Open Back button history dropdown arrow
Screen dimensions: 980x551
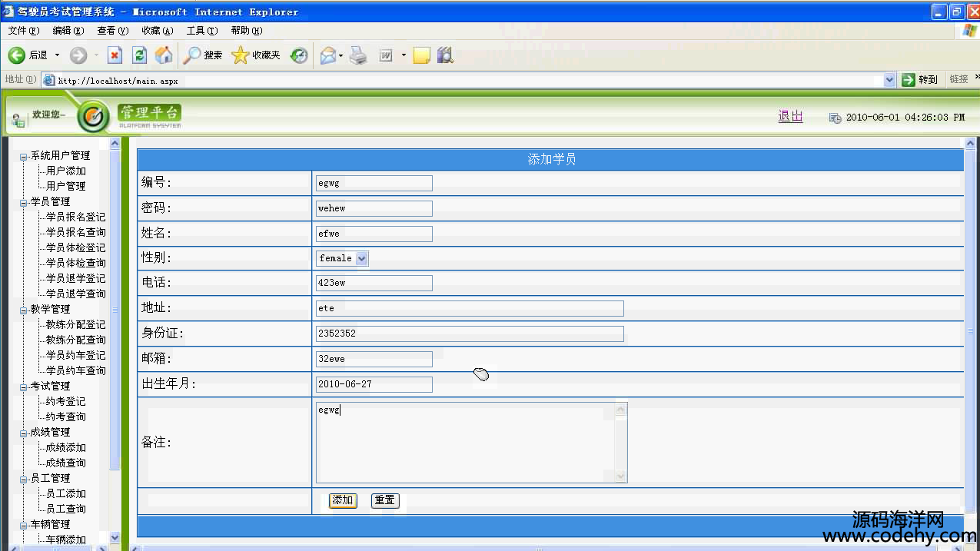pos(57,55)
